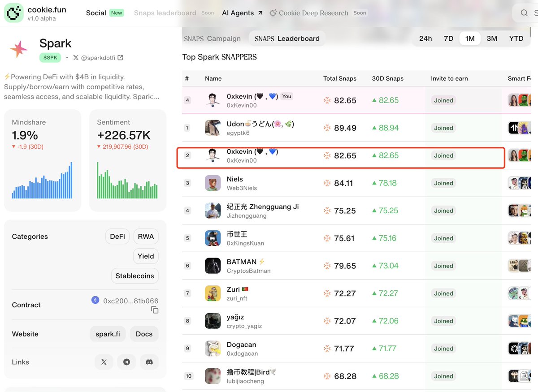Click the snaps icon beside 89.49
Screen dimensions: 538x392
point(327,128)
